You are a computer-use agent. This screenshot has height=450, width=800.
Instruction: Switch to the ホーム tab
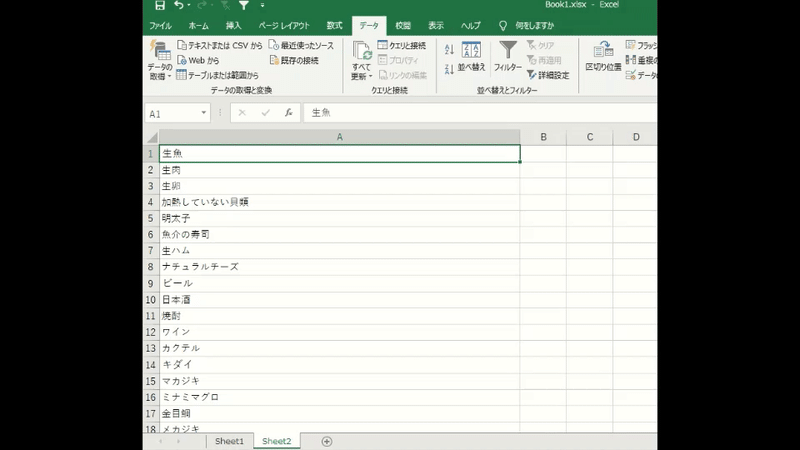point(198,26)
